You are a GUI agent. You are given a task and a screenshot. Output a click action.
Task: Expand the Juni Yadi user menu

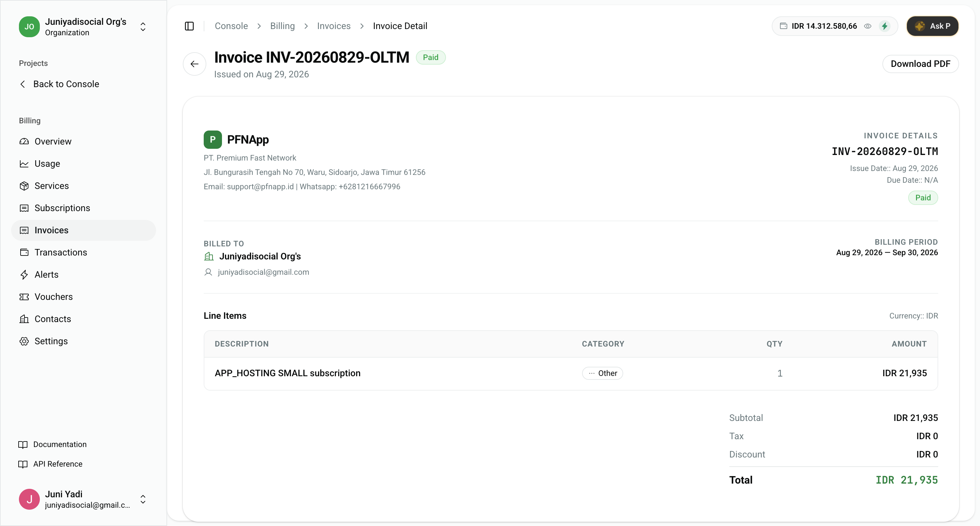point(143,499)
